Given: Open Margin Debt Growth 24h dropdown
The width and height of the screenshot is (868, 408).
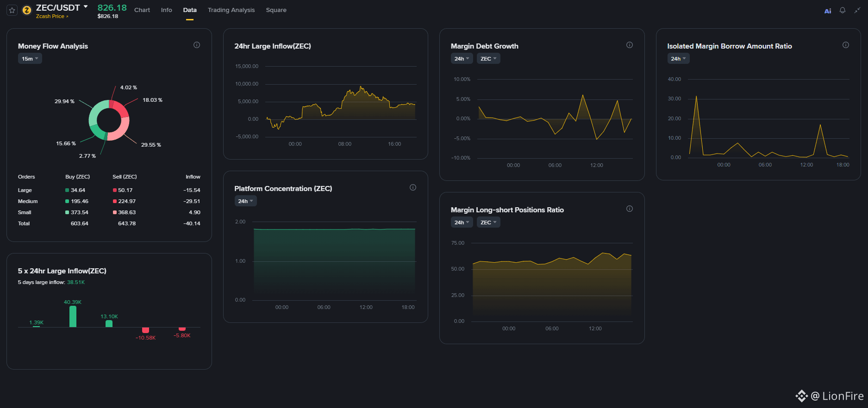Looking at the screenshot, I should pyautogui.click(x=462, y=59).
